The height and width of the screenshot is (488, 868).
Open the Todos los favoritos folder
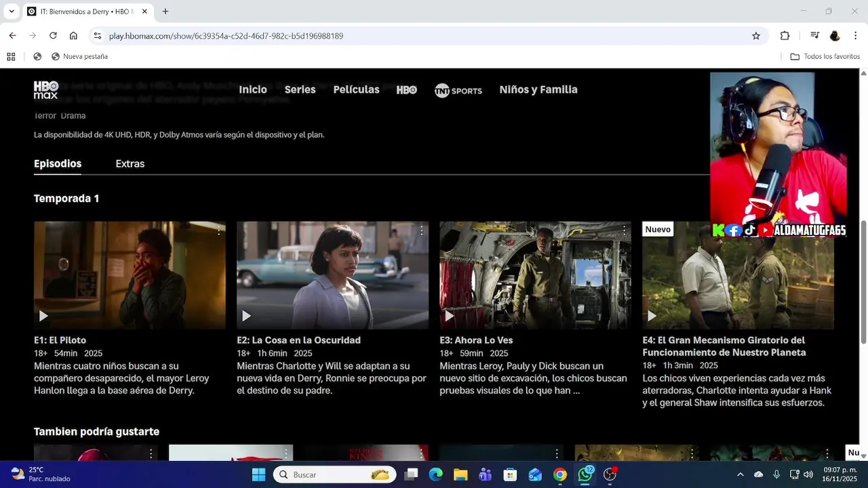(825, 57)
